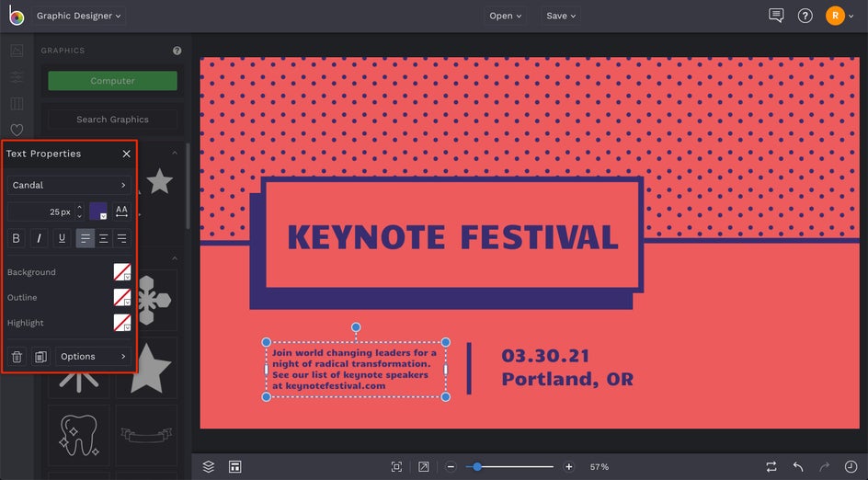868x480 pixels.
Task: Duplicate the selected text layer
Action: pyautogui.click(x=40, y=357)
